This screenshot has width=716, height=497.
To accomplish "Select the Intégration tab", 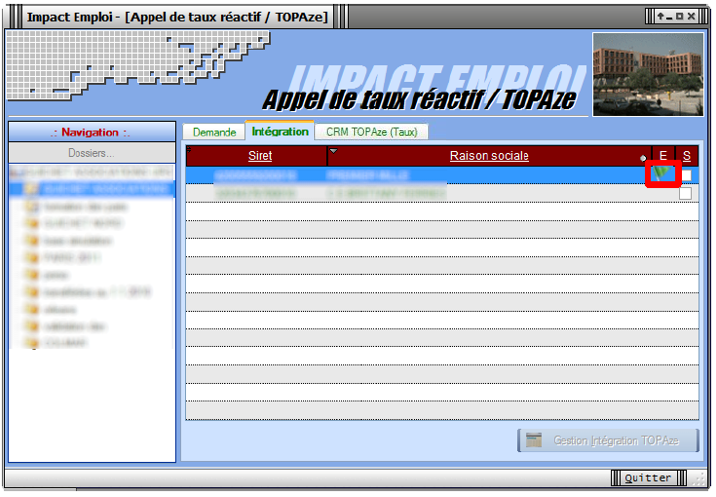I will pos(280,131).
